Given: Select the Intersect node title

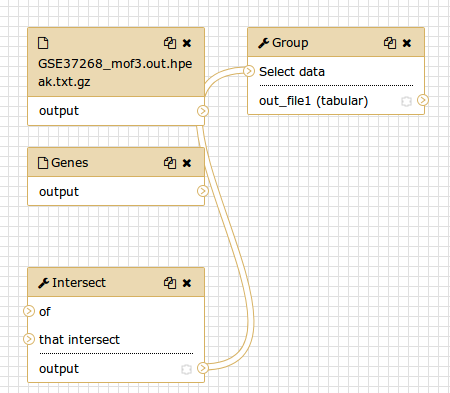Looking at the screenshot, I should click(79, 283).
